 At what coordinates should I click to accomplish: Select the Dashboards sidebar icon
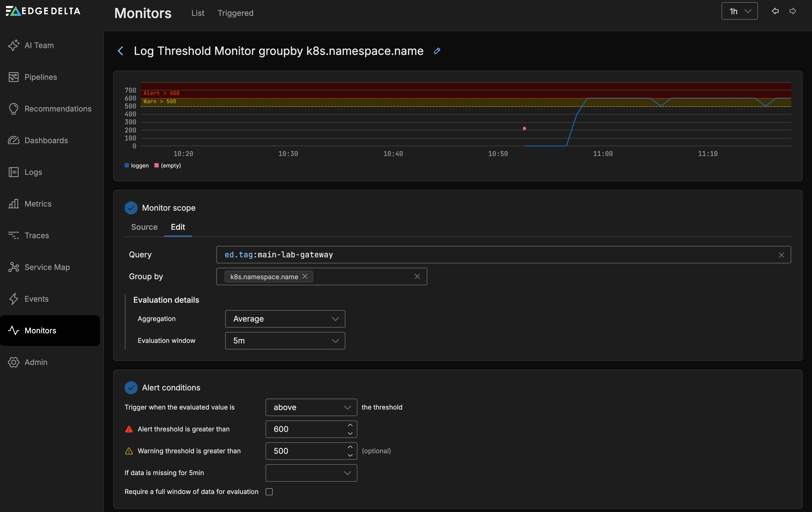tap(13, 140)
